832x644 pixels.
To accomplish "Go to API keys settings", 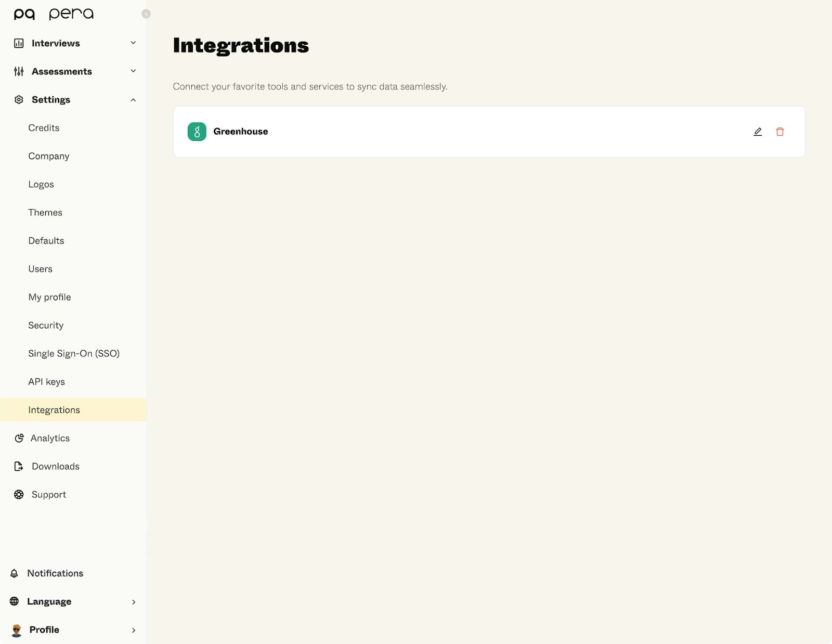I will 47,382.
